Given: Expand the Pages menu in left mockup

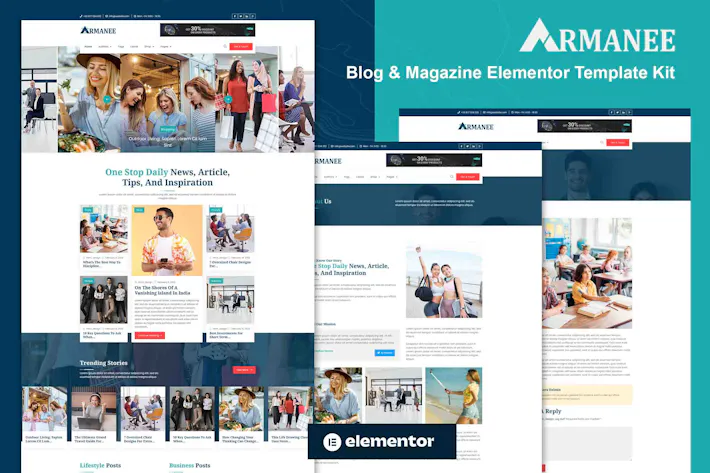Looking at the screenshot, I should click(x=165, y=47).
